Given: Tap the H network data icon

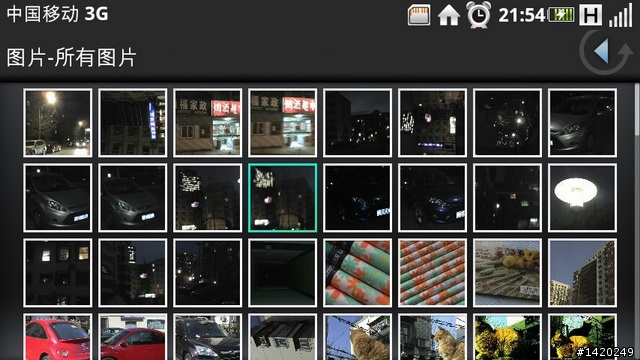Looking at the screenshot, I should 591,15.
